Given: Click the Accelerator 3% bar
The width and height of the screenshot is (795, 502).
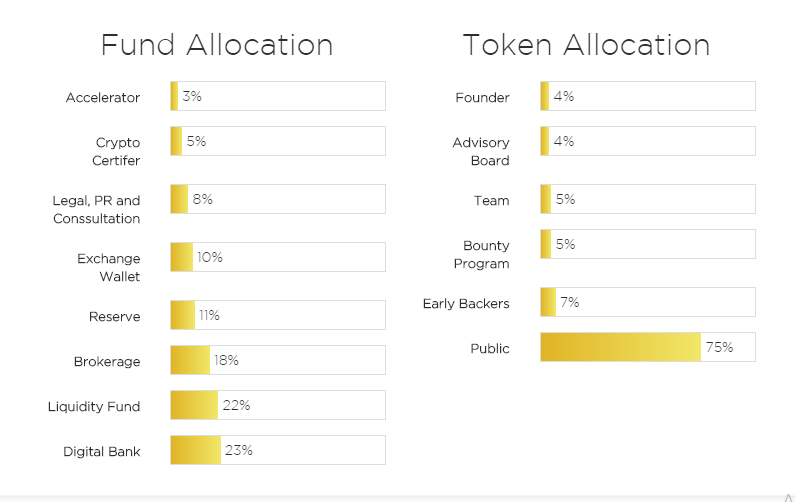Looking at the screenshot, I should coord(277,96).
